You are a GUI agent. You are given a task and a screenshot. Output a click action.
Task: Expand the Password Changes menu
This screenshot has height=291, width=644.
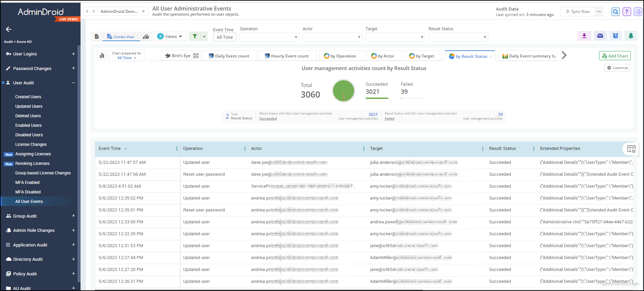(x=73, y=68)
